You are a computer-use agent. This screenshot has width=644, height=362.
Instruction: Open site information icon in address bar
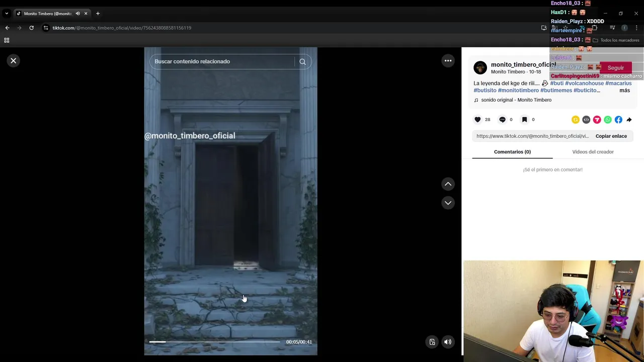(46, 28)
